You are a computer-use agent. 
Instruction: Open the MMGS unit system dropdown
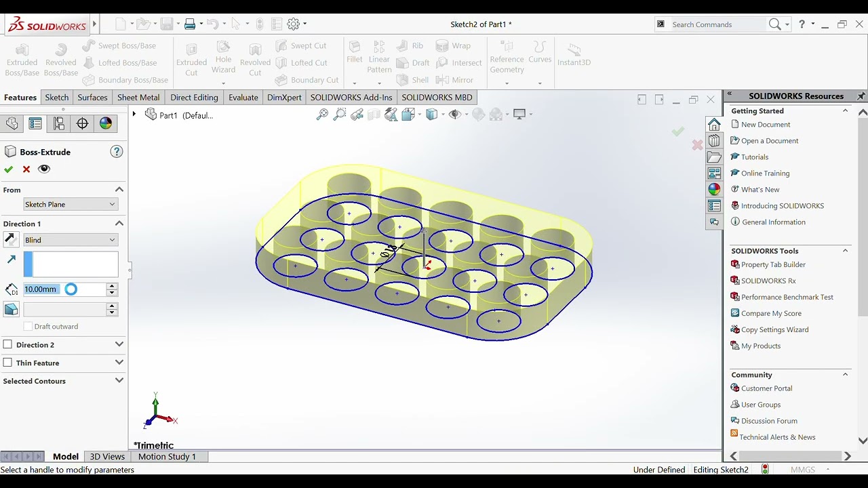tap(810, 470)
